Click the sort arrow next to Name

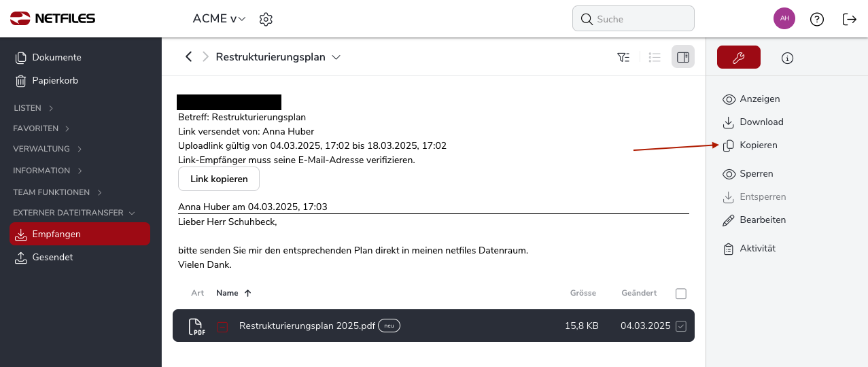pos(247,294)
